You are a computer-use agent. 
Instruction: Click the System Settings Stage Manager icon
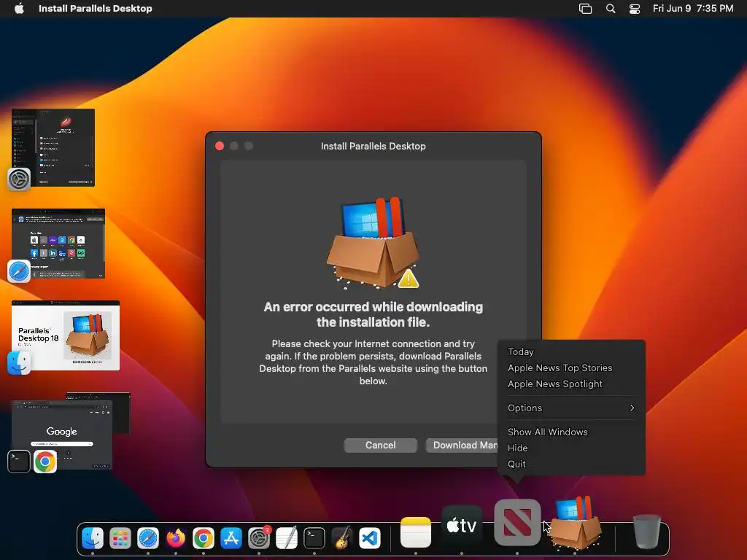[19, 179]
